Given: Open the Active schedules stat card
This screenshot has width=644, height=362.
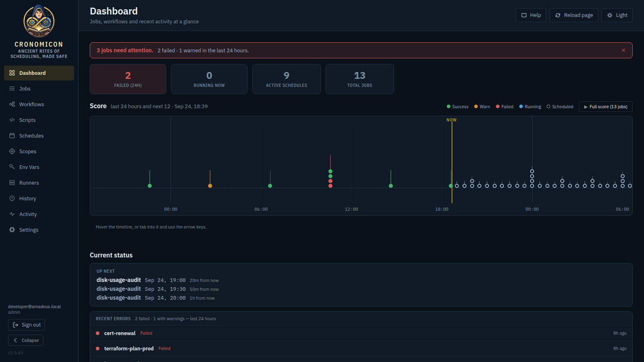Looking at the screenshot, I should tap(287, 79).
